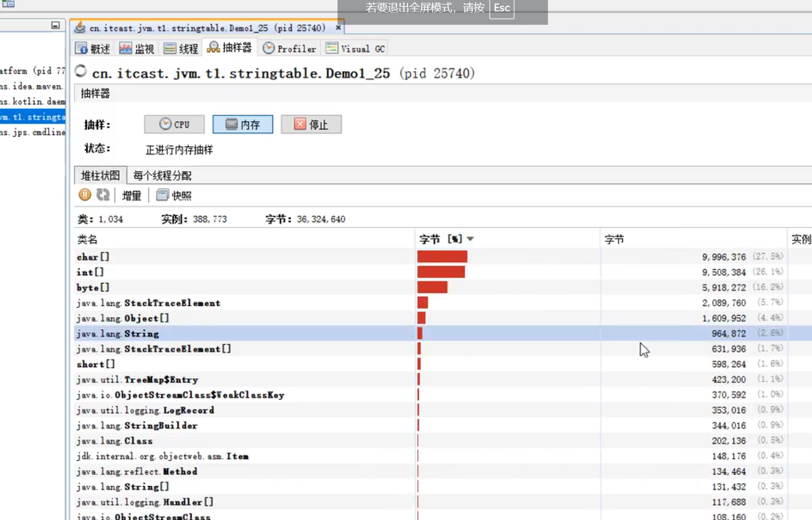Sort by the 字节 column header without percent

click(x=693, y=239)
